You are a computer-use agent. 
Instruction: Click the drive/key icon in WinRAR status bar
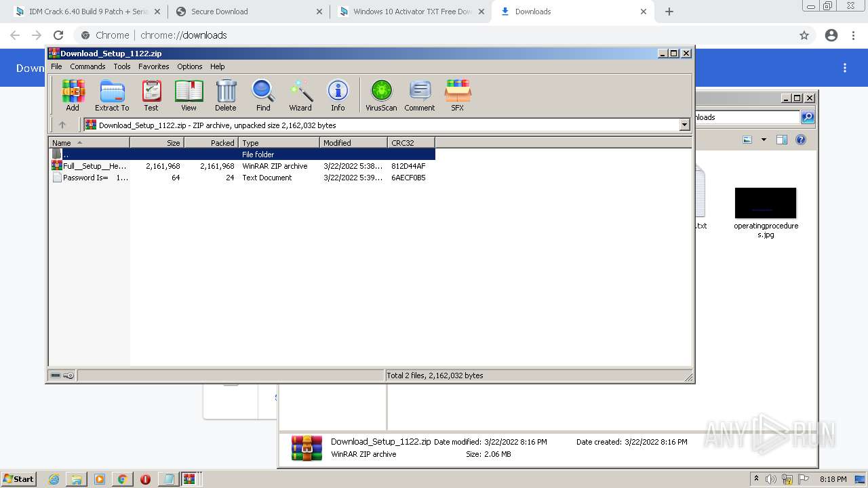62,375
